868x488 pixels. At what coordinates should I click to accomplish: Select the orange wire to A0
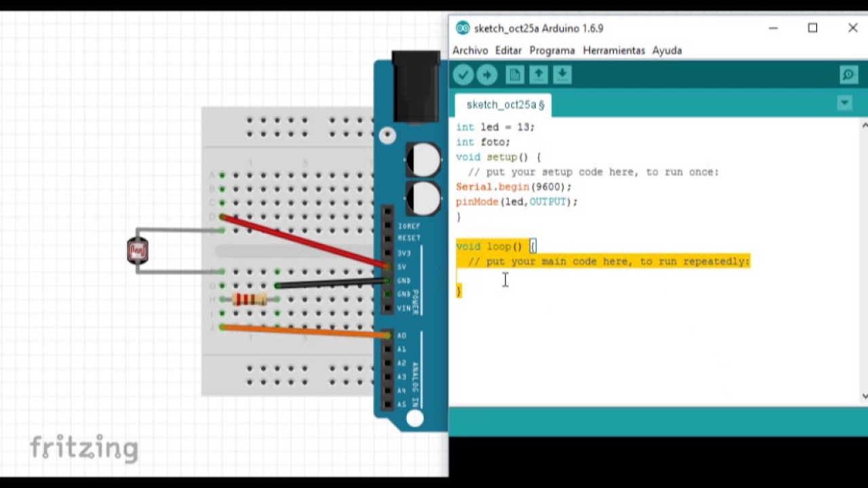(x=304, y=331)
